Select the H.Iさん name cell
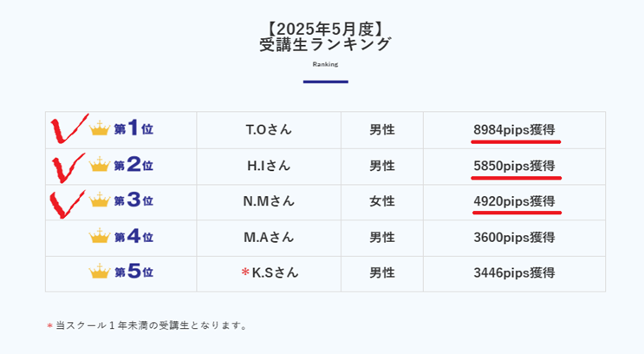Image resolution: width=644 pixels, height=354 pixels. 269,167
